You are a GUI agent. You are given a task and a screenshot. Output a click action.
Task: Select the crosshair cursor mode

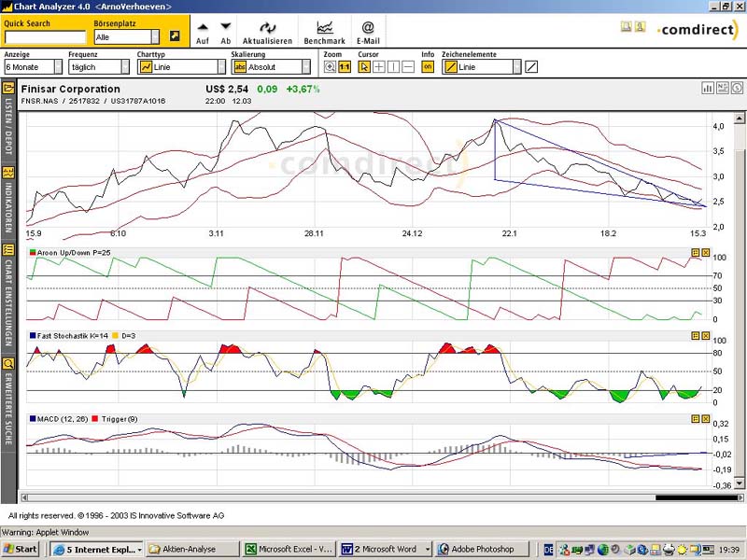(379, 67)
